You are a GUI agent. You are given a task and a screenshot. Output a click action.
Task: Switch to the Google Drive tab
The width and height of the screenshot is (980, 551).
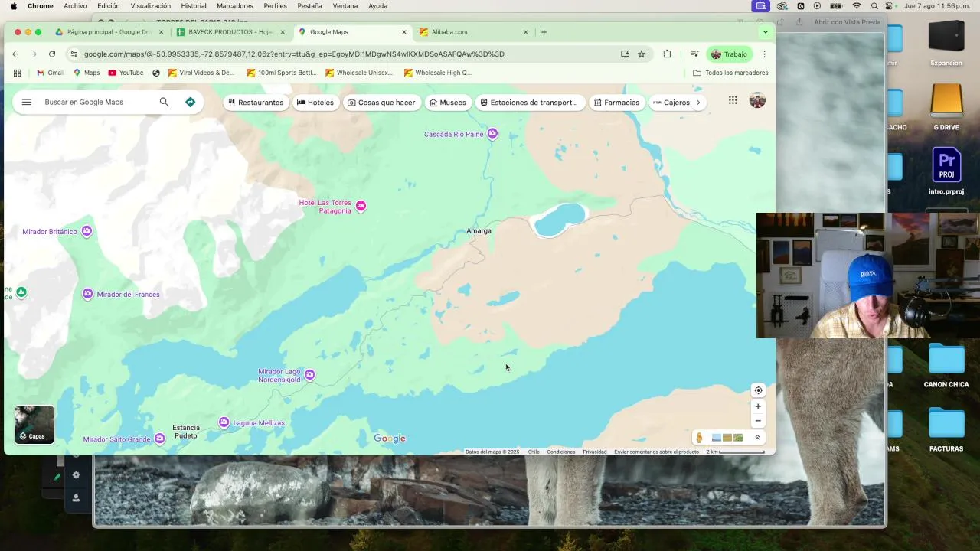[x=109, y=32]
